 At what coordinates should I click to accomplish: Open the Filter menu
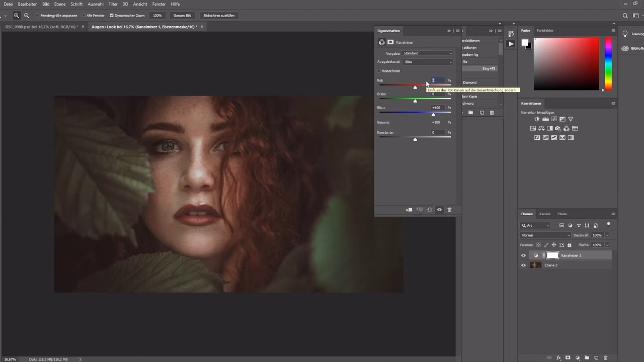(x=113, y=4)
